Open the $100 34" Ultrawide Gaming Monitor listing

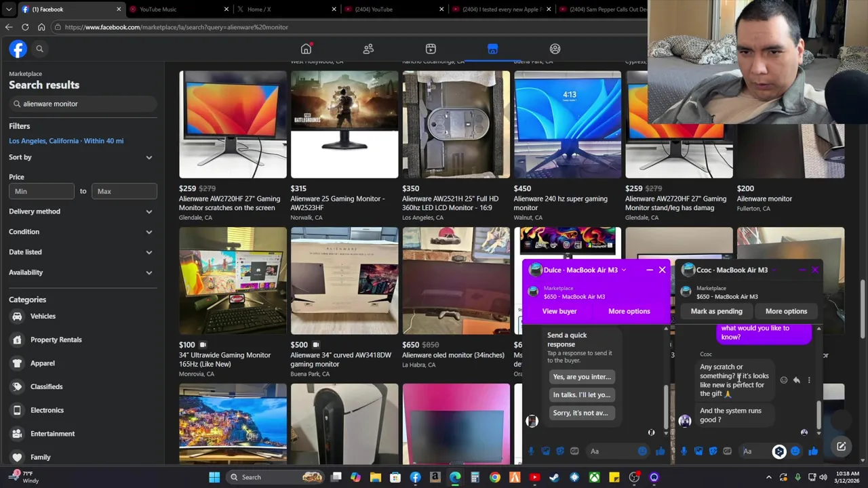pos(233,302)
